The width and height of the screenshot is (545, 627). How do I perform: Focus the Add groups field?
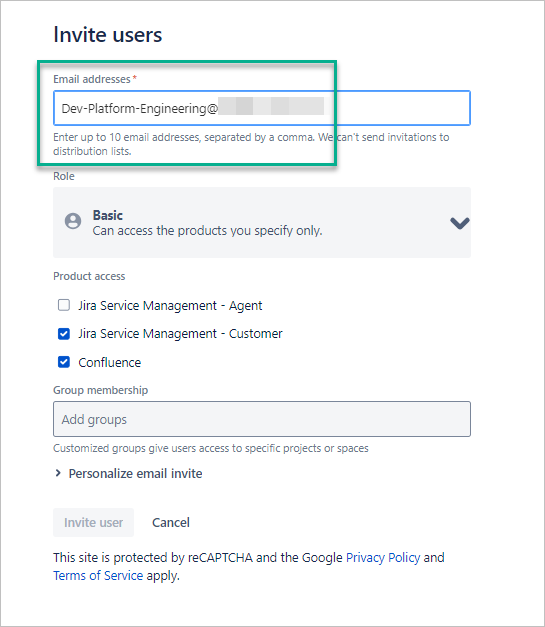[262, 419]
